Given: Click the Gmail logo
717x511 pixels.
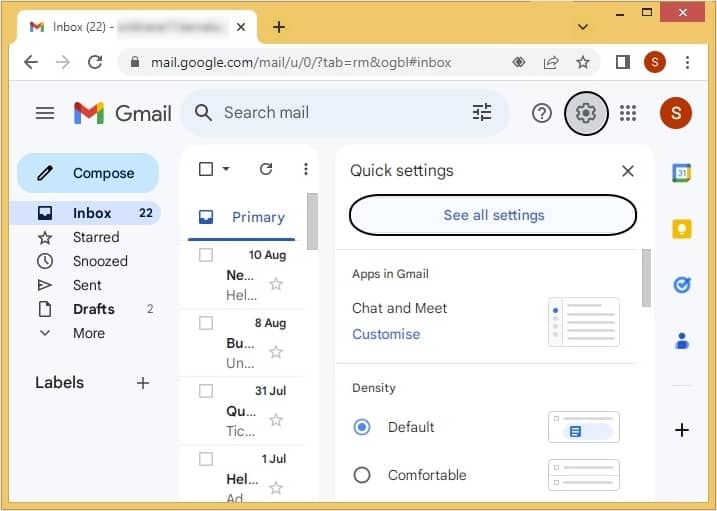Looking at the screenshot, I should tap(123, 113).
